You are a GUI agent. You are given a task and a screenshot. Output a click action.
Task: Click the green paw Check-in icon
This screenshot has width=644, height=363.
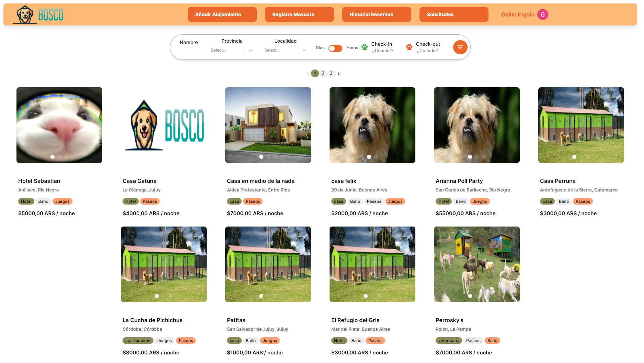click(365, 47)
